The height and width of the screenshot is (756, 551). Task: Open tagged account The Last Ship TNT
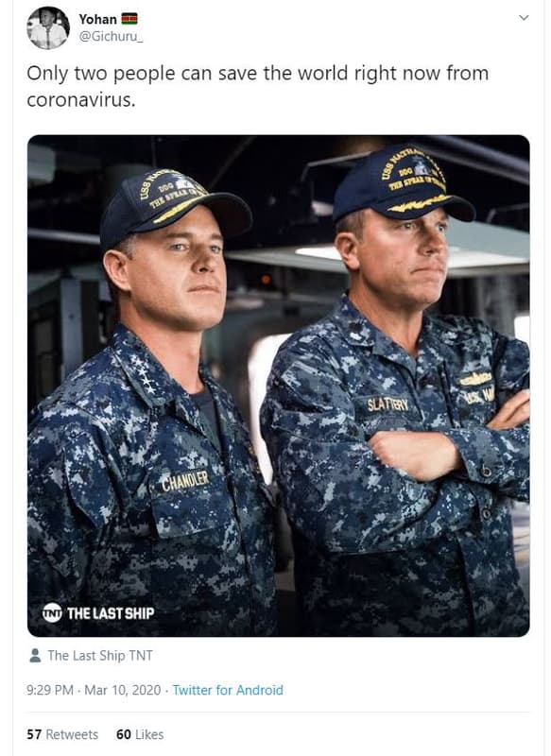pyautogui.click(x=100, y=655)
